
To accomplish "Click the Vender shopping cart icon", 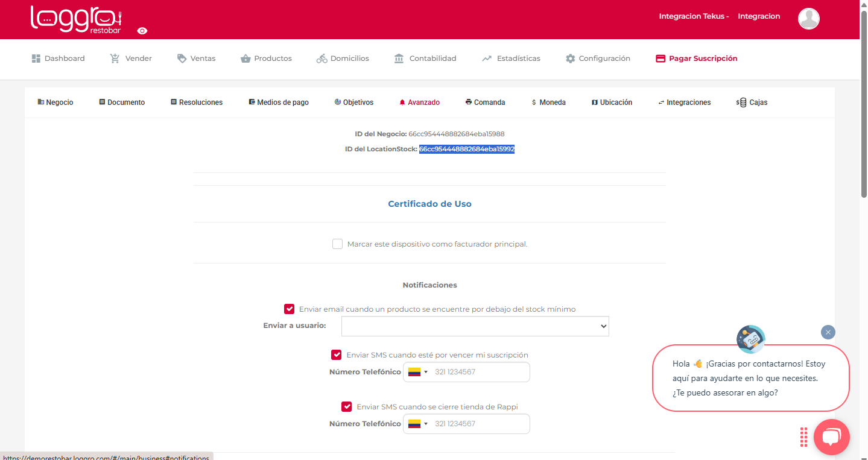I will [115, 58].
